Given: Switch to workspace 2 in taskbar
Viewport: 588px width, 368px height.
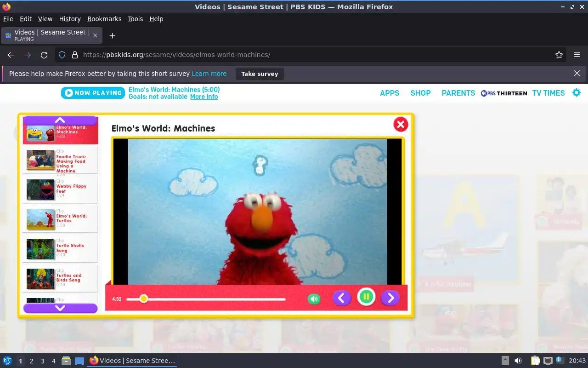Looking at the screenshot, I should [31, 361].
